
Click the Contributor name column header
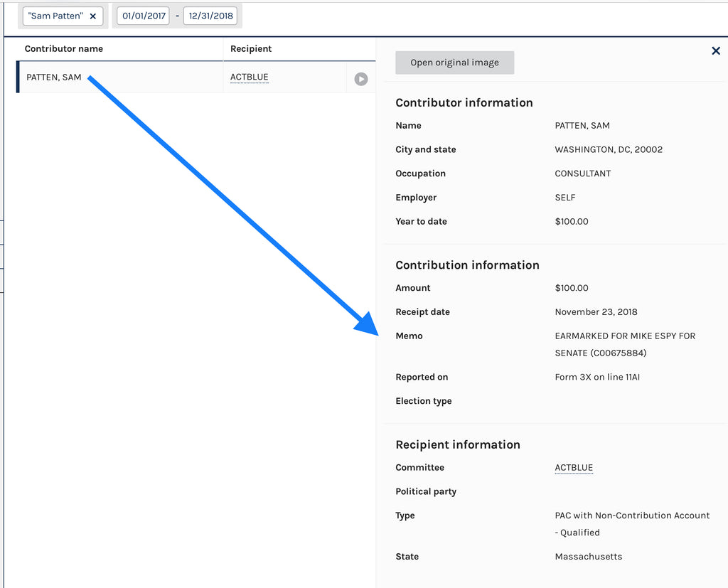tap(64, 49)
